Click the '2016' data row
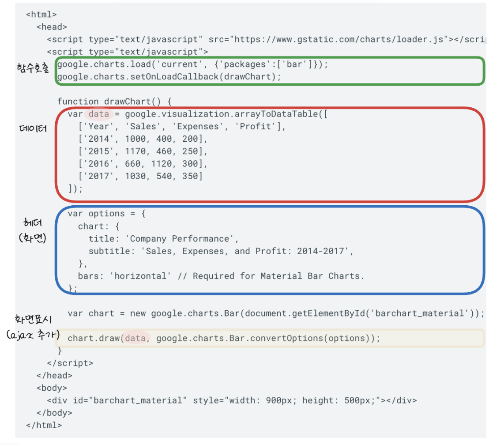 point(143,164)
